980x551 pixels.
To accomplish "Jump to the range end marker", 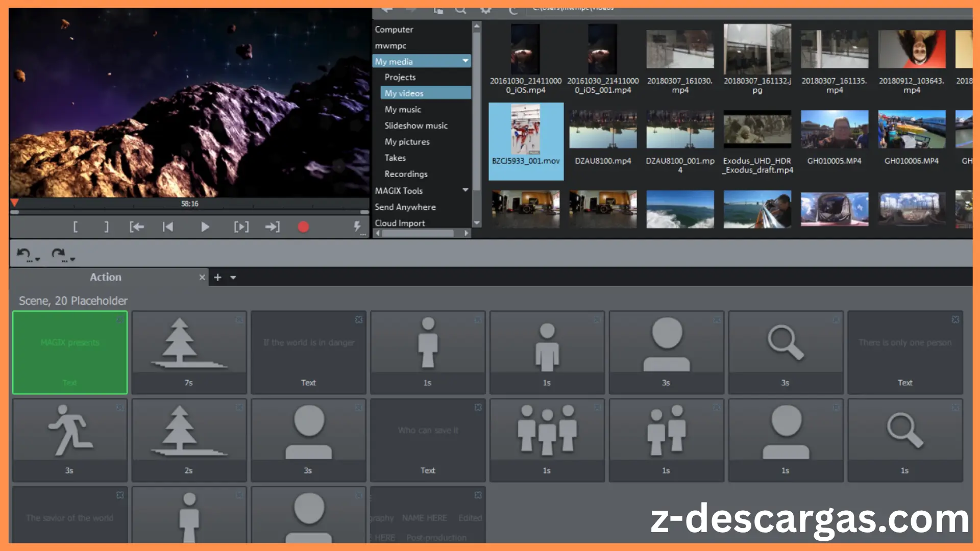I will pos(272,227).
